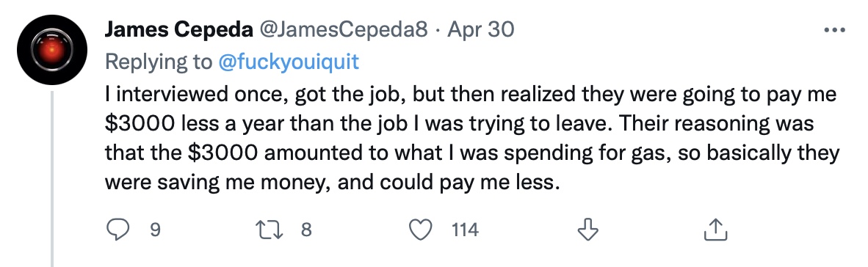Viewport: 868px width, 267px height.
Task: Retweet this post with the arrows icon
Action: tap(269, 230)
